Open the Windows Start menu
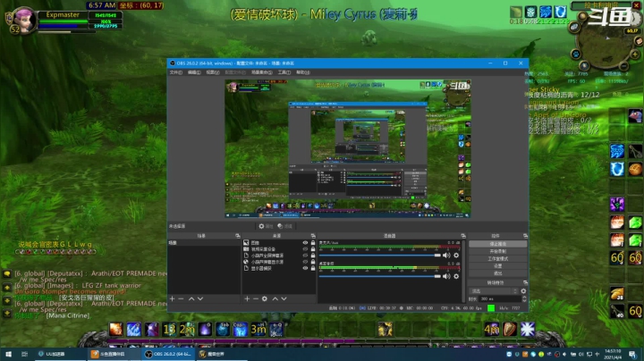644x361 pixels. click(x=8, y=354)
